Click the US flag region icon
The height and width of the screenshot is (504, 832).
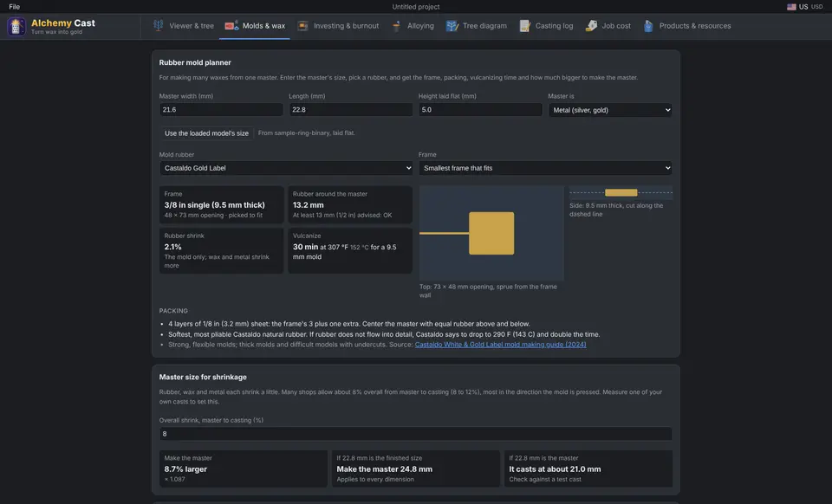[x=791, y=7]
